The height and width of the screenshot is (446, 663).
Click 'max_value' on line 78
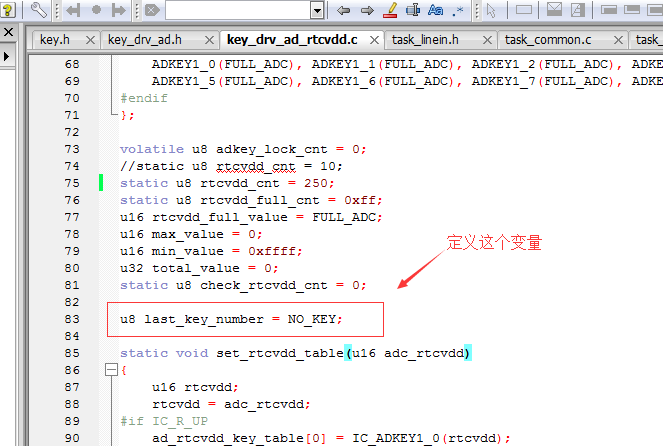pyautogui.click(x=188, y=234)
